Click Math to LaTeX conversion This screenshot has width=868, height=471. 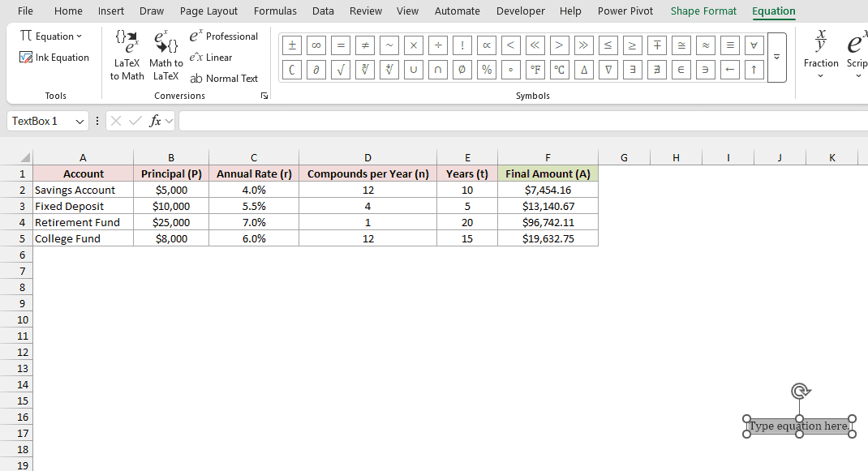pos(166,56)
